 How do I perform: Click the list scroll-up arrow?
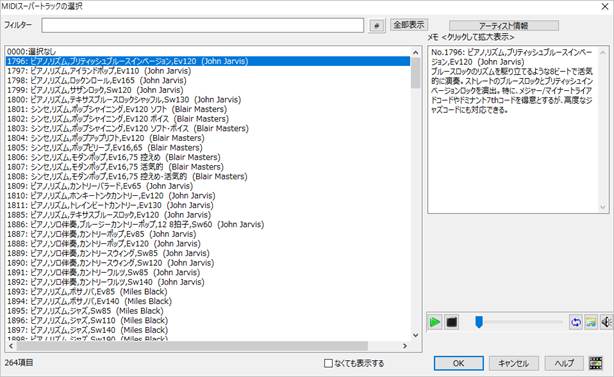[415, 52]
